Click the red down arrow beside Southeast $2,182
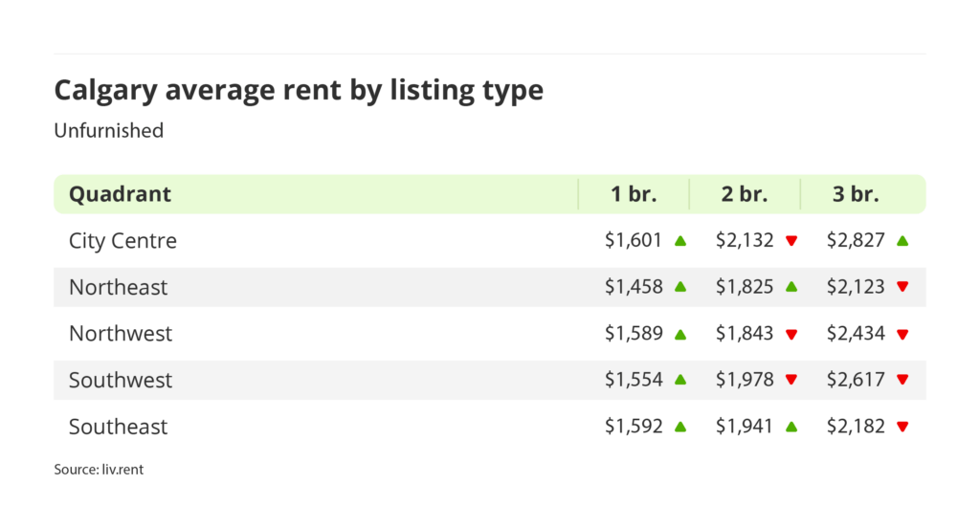This screenshot has height=506, width=980. pos(902,427)
